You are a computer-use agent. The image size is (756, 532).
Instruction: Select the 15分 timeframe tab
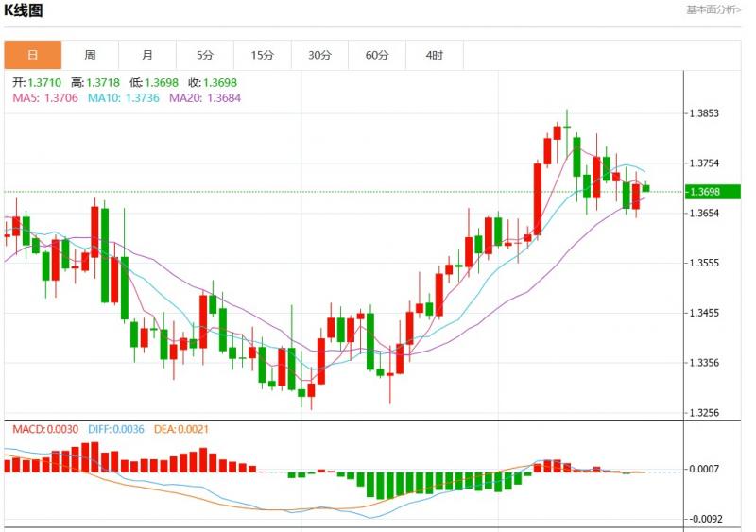[262, 55]
